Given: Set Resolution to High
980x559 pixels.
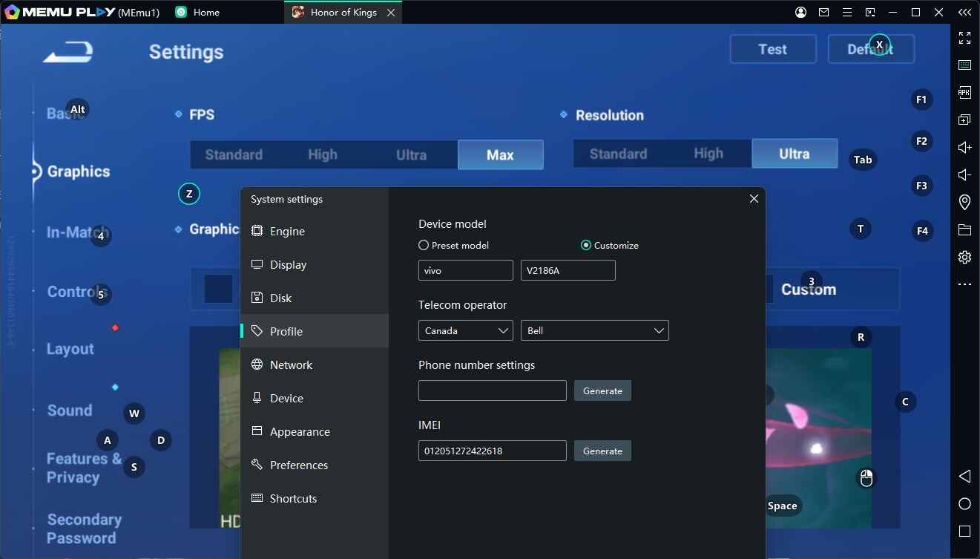Looking at the screenshot, I should (x=708, y=154).
